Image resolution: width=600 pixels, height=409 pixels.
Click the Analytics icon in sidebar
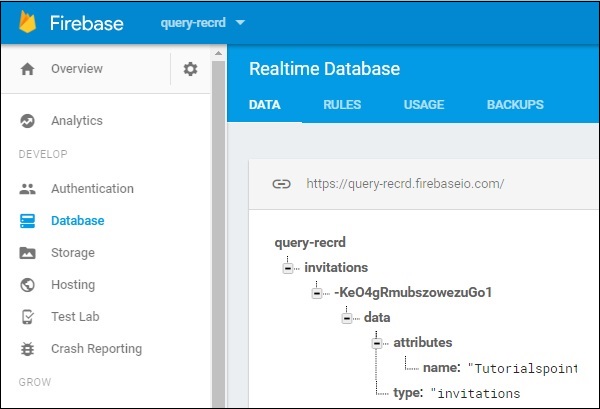point(28,121)
